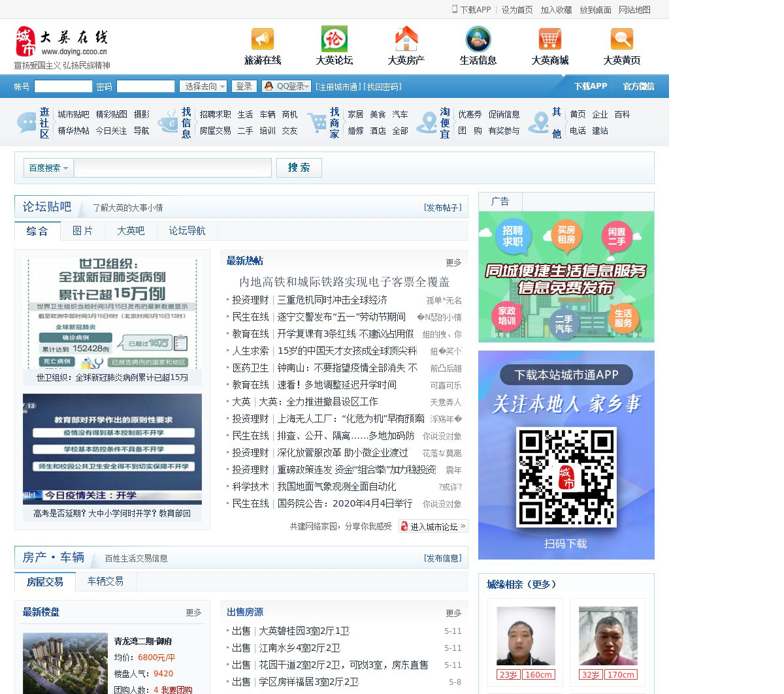This screenshot has height=694, width=784.
Task: Switch to the 房屋交易 tab
Action: 45,582
